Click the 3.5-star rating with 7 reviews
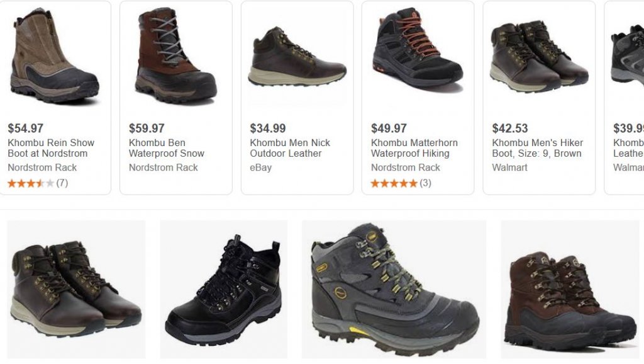 (x=38, y=183)
